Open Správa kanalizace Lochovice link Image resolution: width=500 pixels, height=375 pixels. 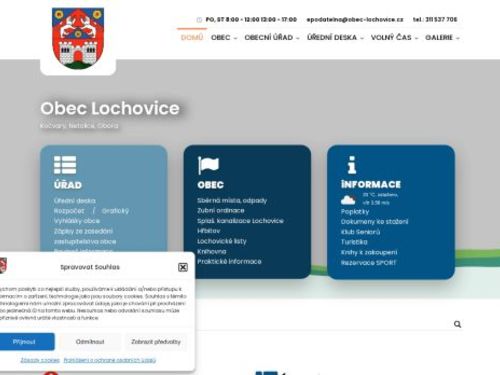240,221
